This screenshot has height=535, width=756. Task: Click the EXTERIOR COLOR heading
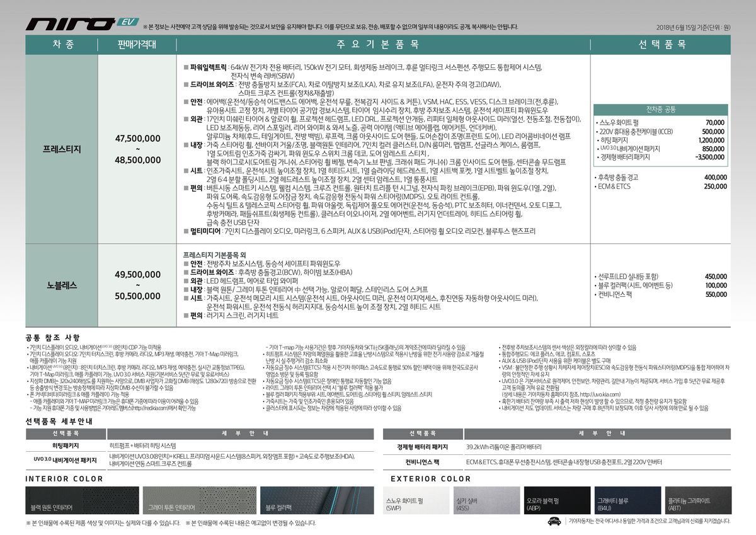[430, 479]
